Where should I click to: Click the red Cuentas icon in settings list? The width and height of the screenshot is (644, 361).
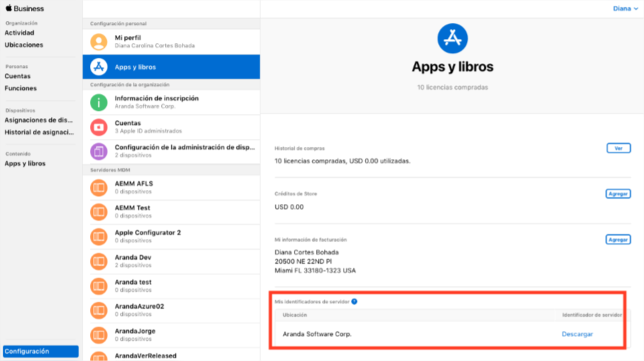(99, 127)
